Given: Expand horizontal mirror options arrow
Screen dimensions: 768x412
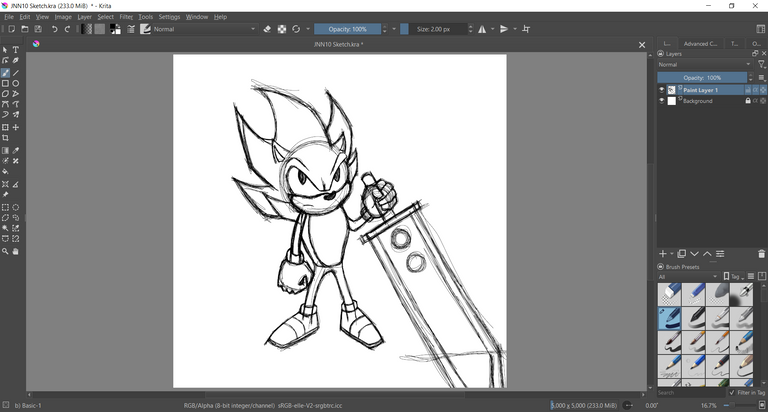Looking at the screenshot, I should click(493, 29).
